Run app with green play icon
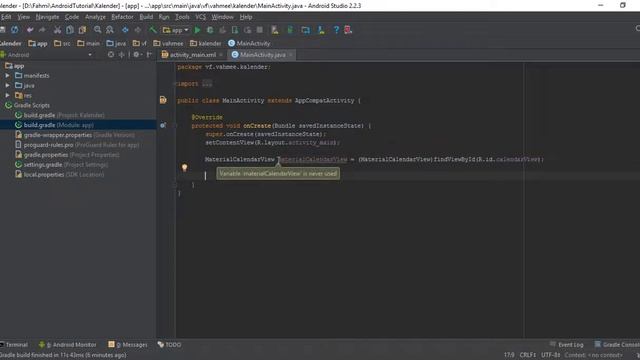 tap(197, 30)
